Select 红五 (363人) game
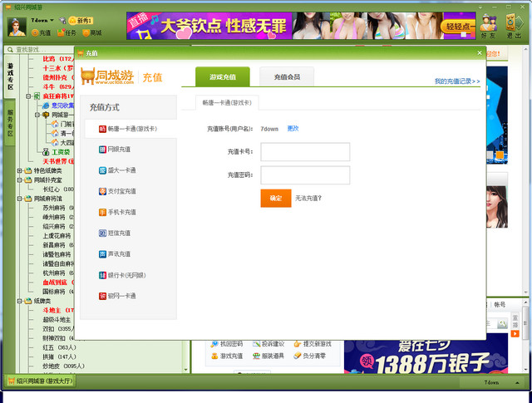Image resolution: width=532 pixels, height=403 pixels. click(59, 347)
